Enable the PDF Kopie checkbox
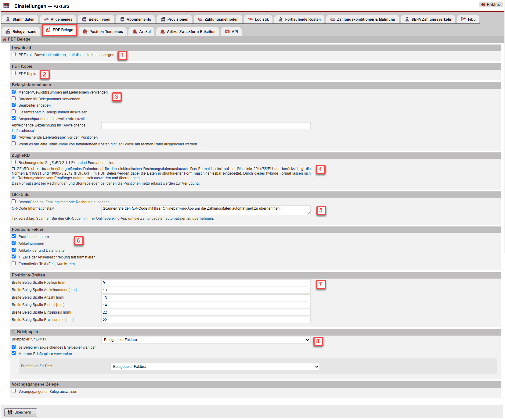This screenshot has height=420, width=505. coord(14,73)
